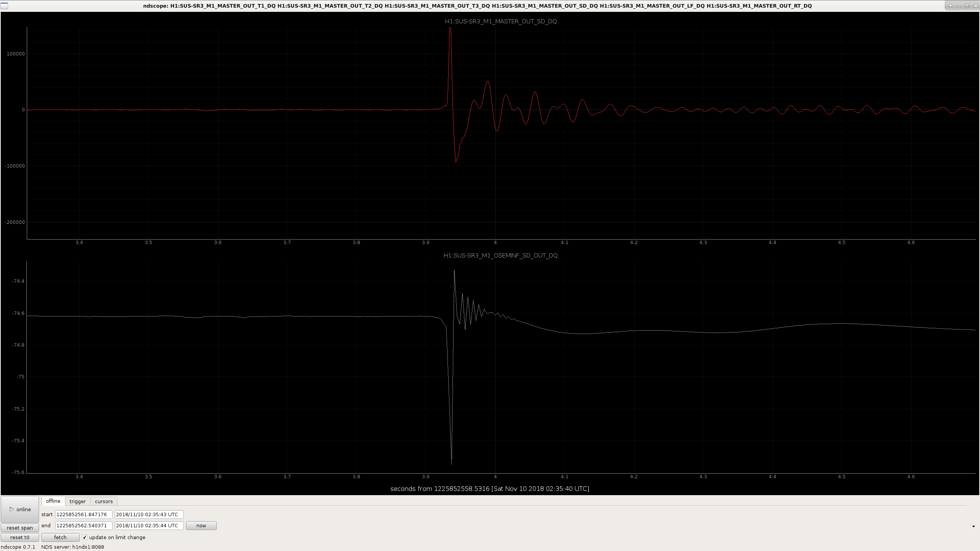Click the start GPS time field
The image size is (980, 551).
pos(84,514)
